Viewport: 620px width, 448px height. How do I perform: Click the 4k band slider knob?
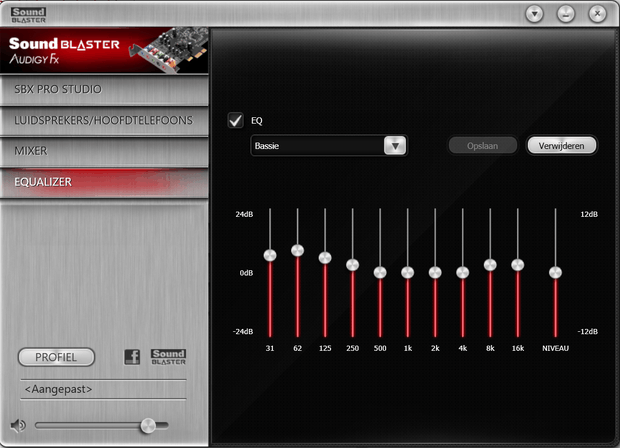point(463,272)
